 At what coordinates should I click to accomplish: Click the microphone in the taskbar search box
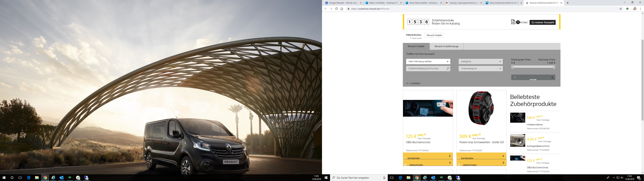pos(384,178)
